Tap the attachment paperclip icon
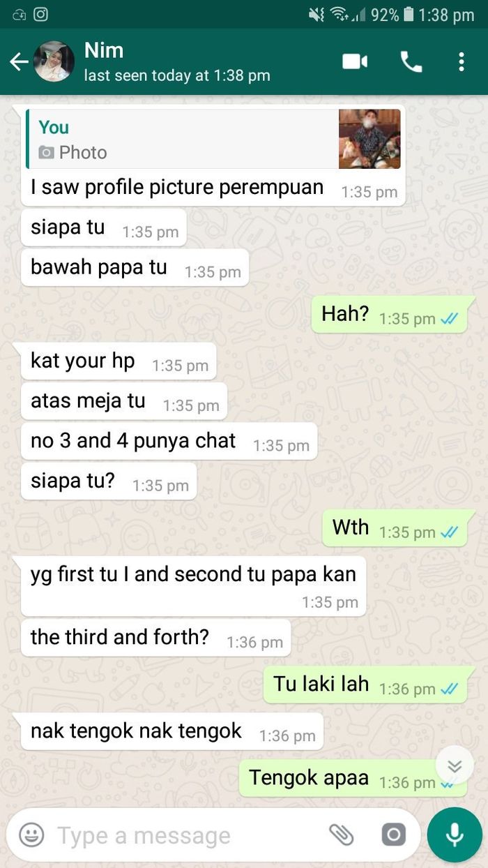This screenshot has width=488, height=868. (341, 835)
